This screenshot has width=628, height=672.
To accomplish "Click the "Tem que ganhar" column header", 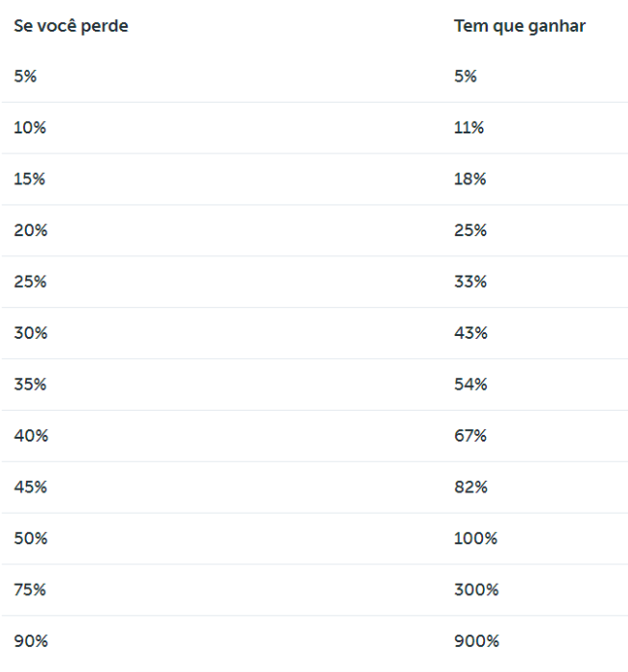I will (x=519, y=26).
